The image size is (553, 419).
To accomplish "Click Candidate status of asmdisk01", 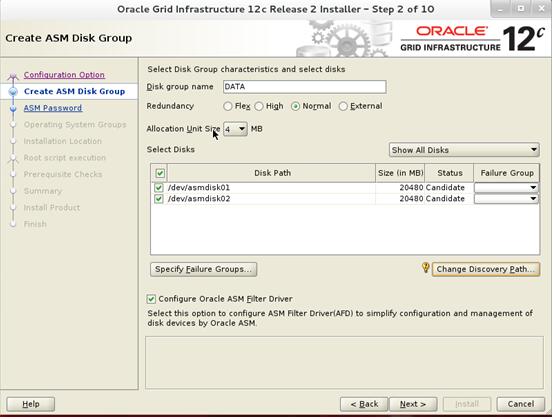I will (445, 188).
